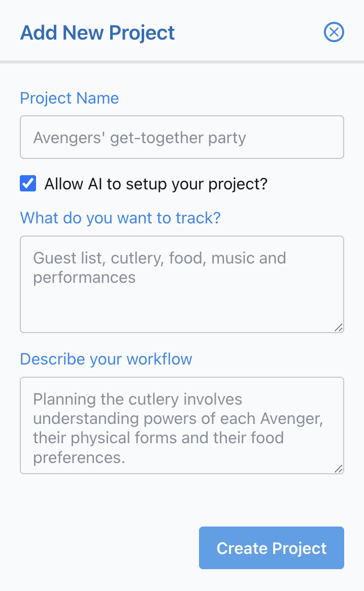Image resolution: width=364 pixels, height=591 pixels.
Task: Click the close icon on the dialog
Action: (334, 32)
